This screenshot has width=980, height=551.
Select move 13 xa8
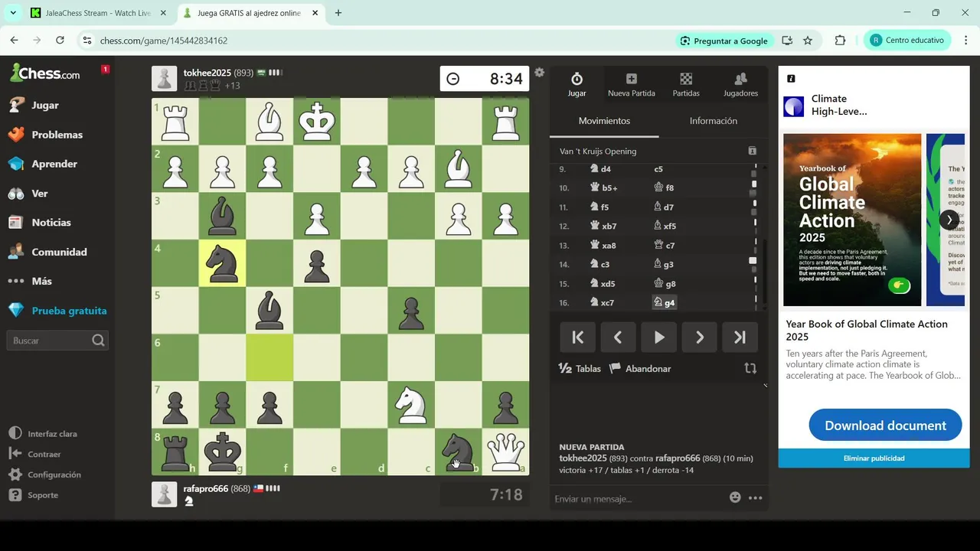tap(603, 246)
